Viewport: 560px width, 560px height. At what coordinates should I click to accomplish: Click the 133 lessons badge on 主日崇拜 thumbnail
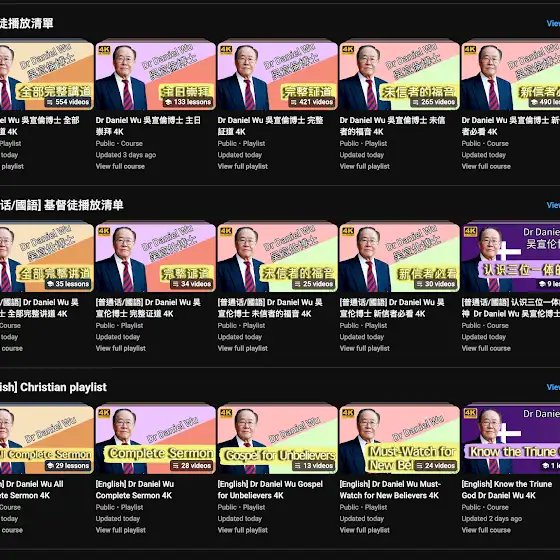(x=188, y=102)
